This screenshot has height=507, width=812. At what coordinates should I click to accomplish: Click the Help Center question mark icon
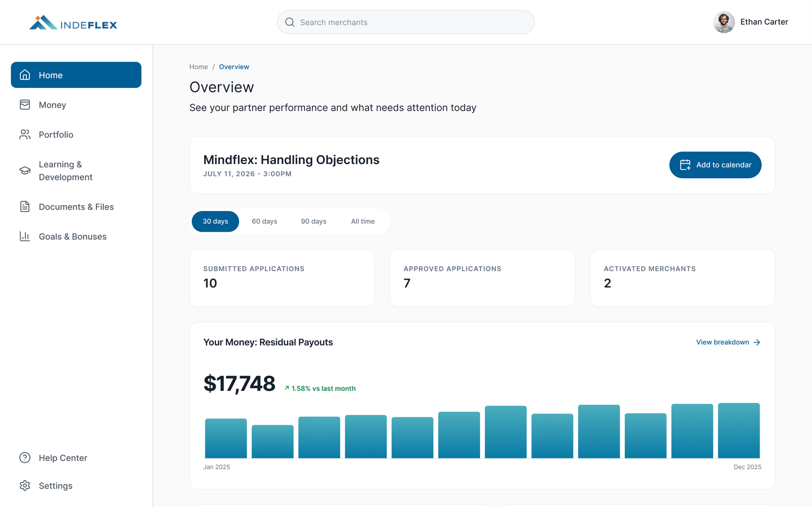click(25, 457)
